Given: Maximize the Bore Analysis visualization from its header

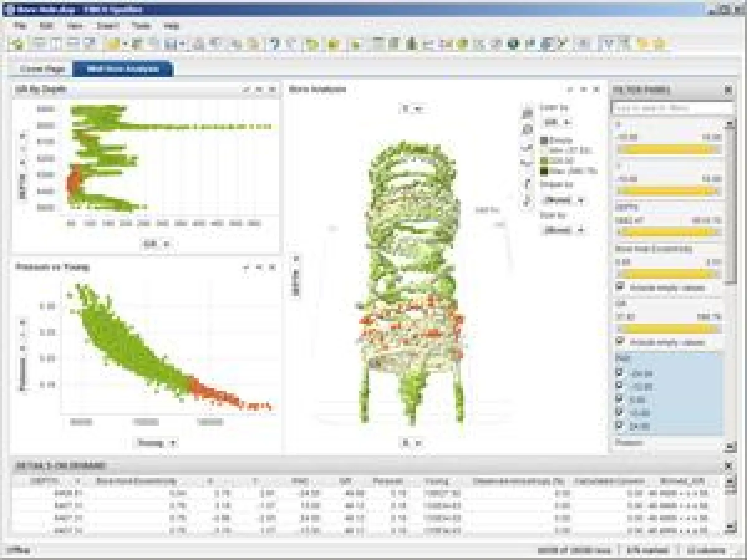Looking at the screenshot, I should (583, 88).
